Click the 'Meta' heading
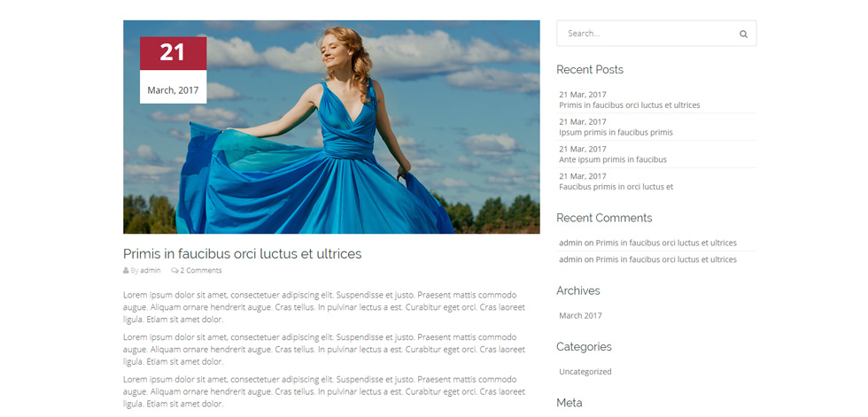This screenshot has width=868, height=417. (569, 403)
